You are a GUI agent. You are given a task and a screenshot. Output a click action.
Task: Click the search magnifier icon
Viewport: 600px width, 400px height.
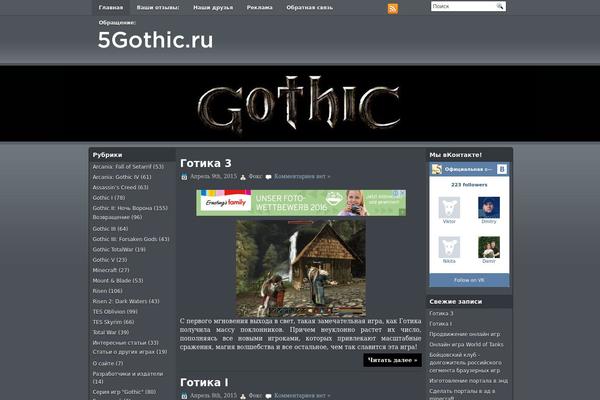pyautogui.click(x=500, y=6)
